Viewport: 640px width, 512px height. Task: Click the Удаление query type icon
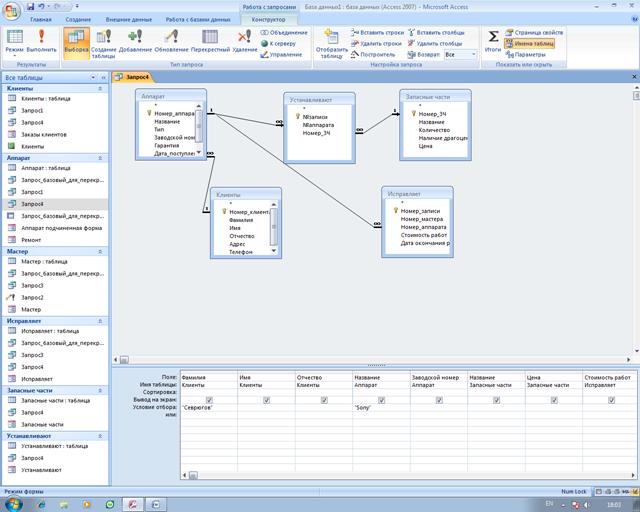[x=245, y=40]
